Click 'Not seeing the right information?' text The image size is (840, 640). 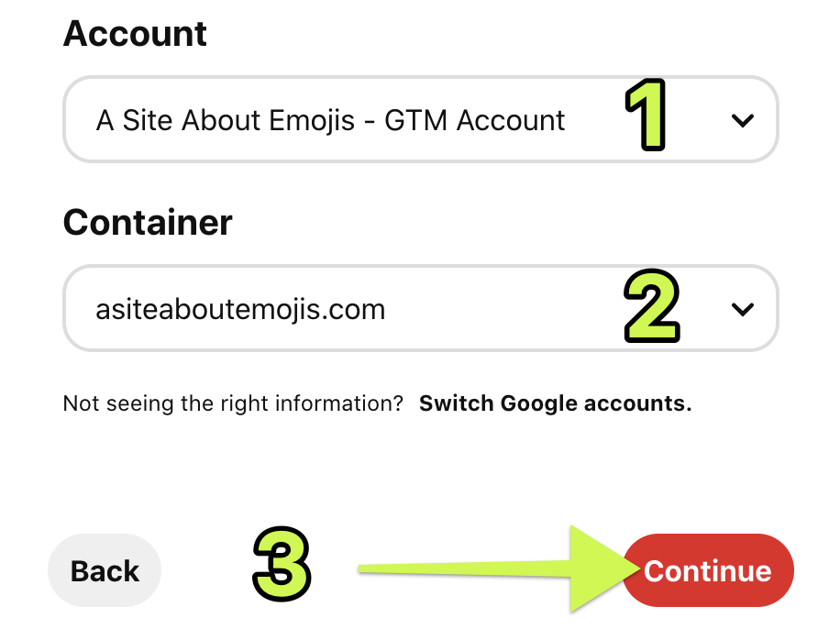point(233,403)
